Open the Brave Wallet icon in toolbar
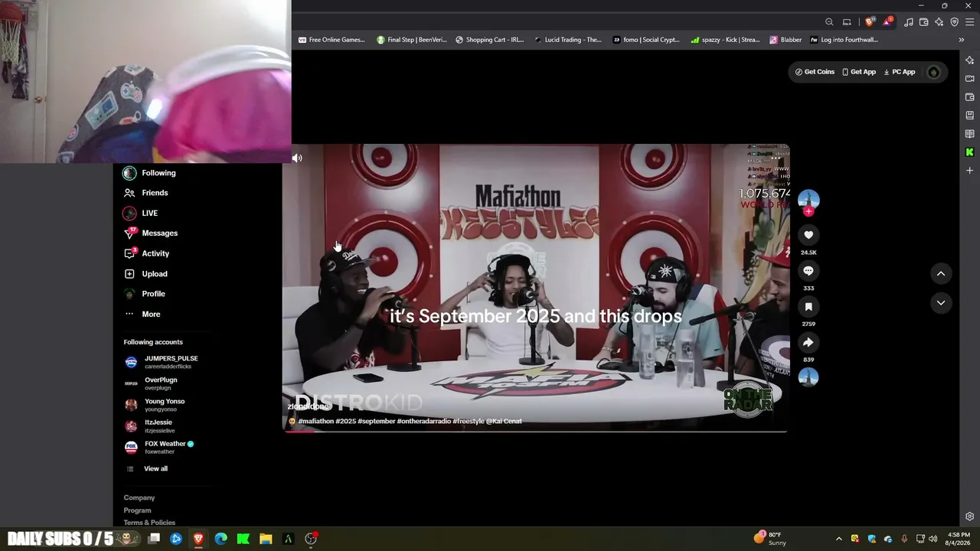 924,22
